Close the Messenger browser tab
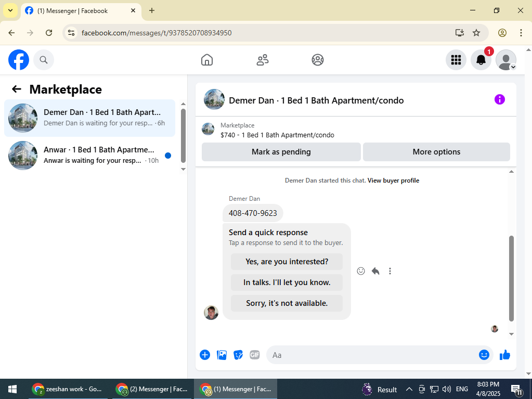 (x=133, y=10)
